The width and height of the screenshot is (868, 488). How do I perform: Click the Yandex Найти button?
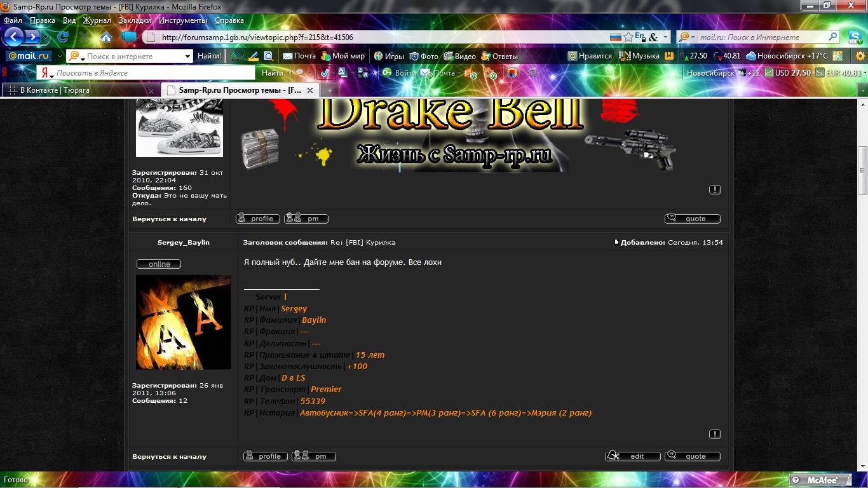pyautogui.click(x=273, y=73)
